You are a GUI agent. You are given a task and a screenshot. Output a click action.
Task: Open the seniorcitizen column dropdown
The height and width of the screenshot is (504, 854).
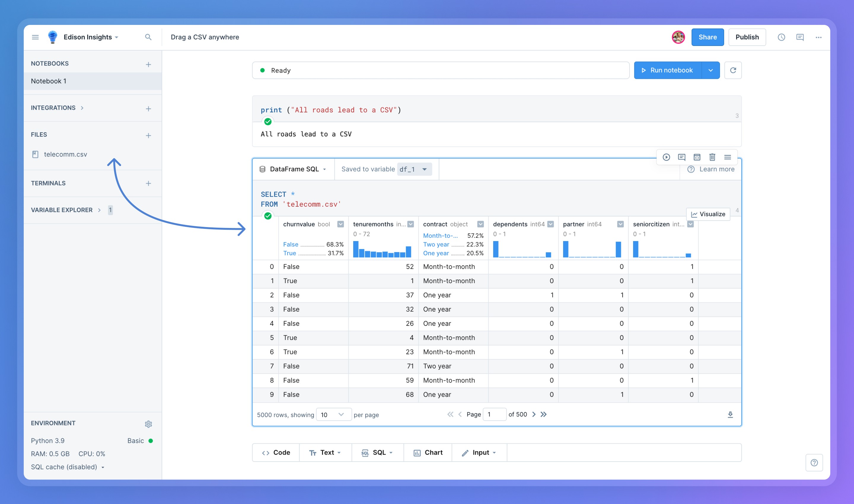(691, 224)
